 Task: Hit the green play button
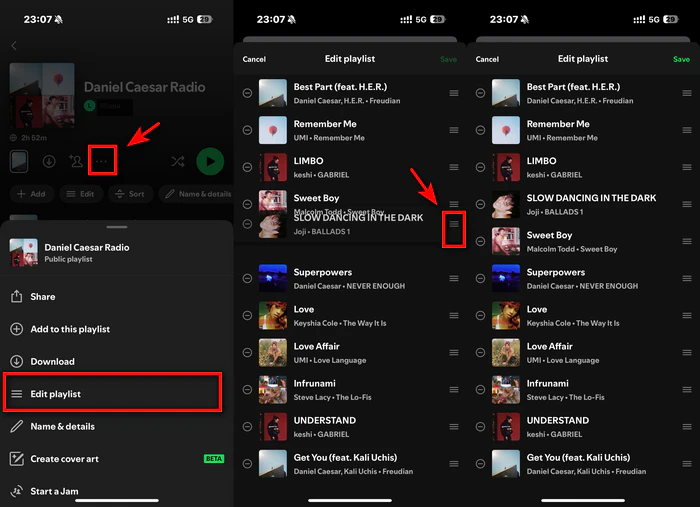[210, 162]
